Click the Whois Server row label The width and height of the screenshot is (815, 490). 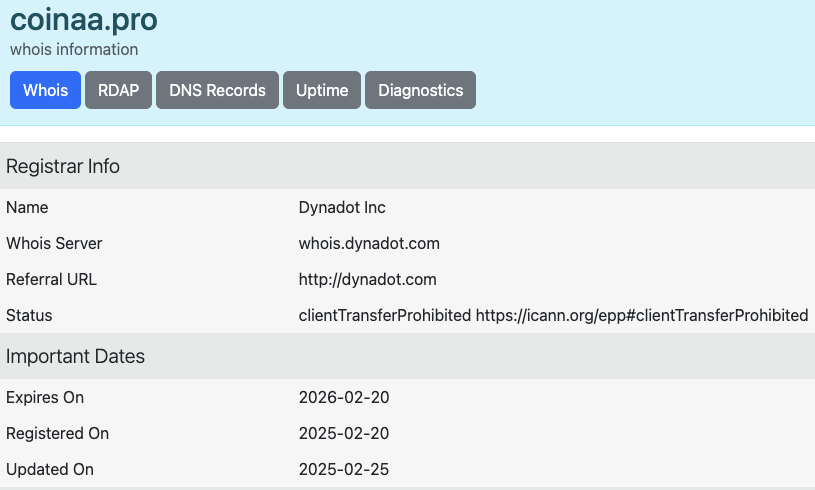[x=54, y=243]
